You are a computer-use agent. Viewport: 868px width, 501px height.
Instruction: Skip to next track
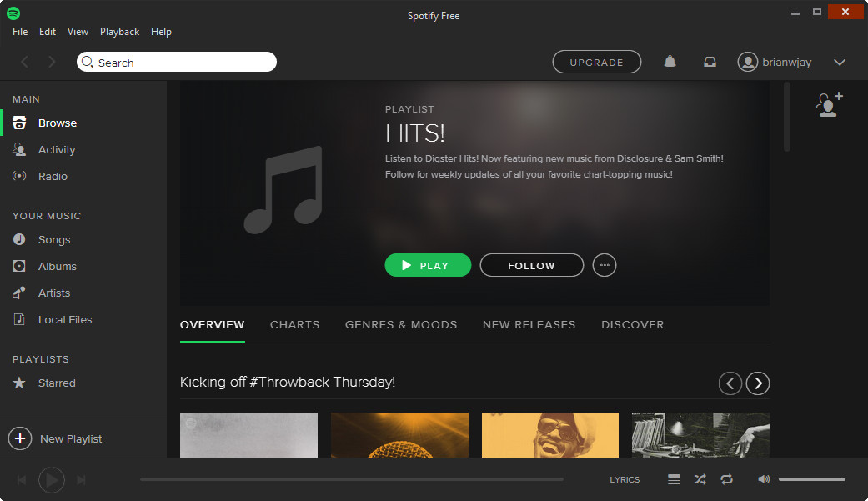point(81,480)
